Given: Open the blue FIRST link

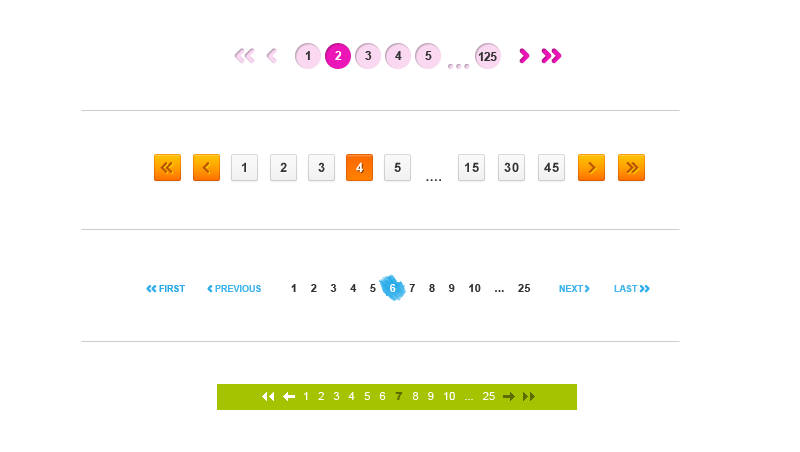Looking at the screenshot, I should pos(165,289).
